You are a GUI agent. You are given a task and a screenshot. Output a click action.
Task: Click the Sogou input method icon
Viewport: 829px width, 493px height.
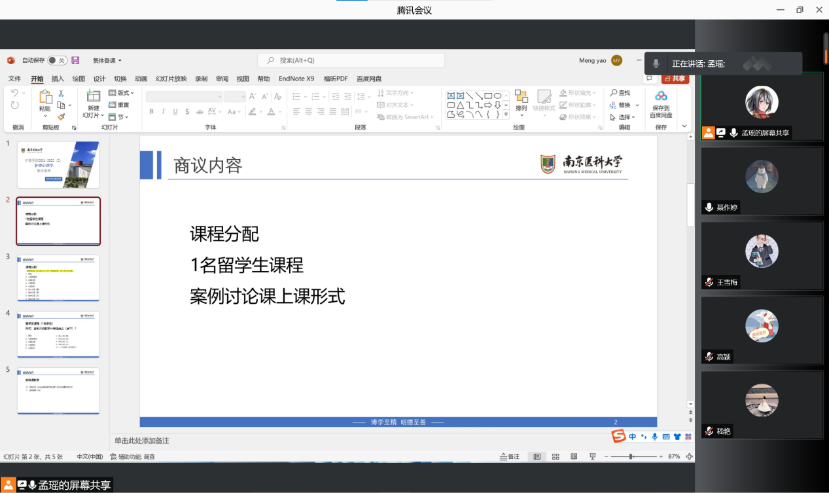click(x=619, y=436)
